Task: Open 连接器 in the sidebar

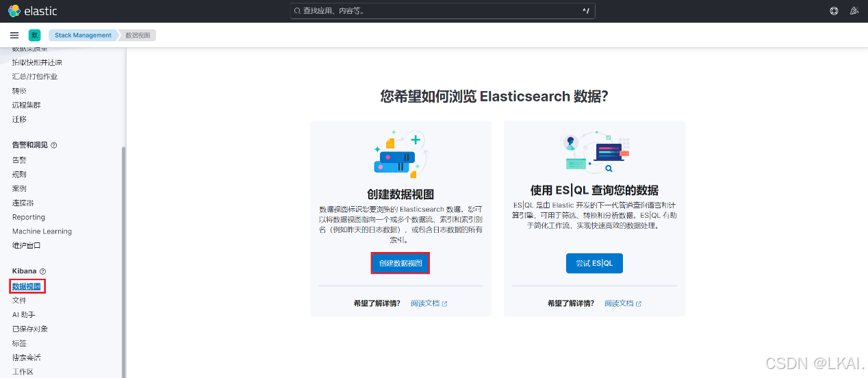Action: click(23, 203)
